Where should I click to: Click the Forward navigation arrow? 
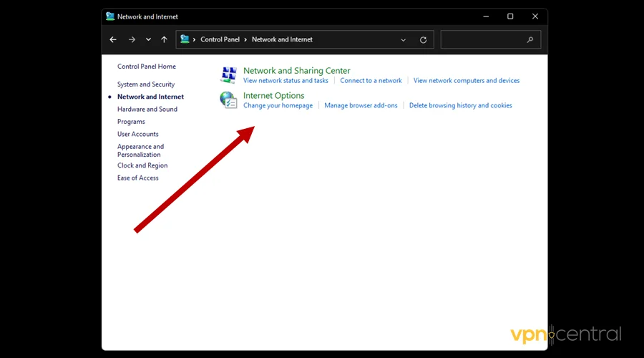pos(132,39)
